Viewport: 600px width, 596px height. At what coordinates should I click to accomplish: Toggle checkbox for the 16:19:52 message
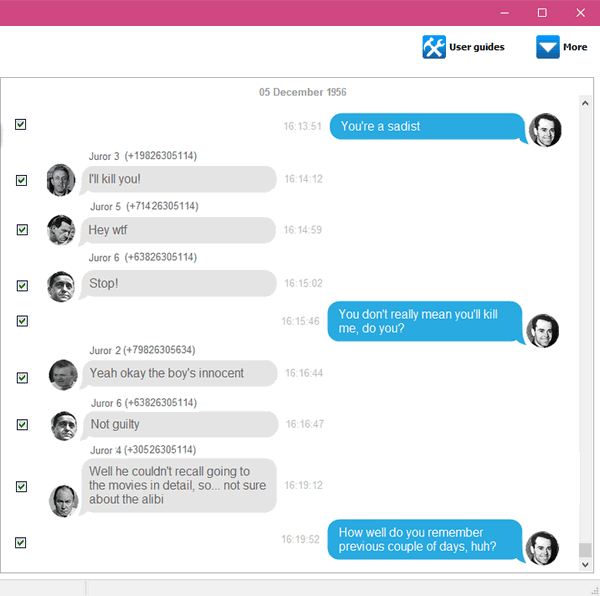click(x=21, y=542)
